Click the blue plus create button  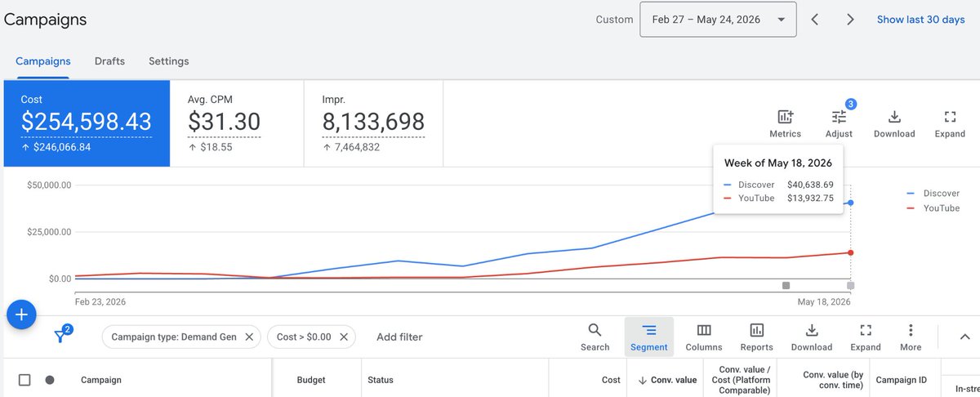click(x=21, y=314)
